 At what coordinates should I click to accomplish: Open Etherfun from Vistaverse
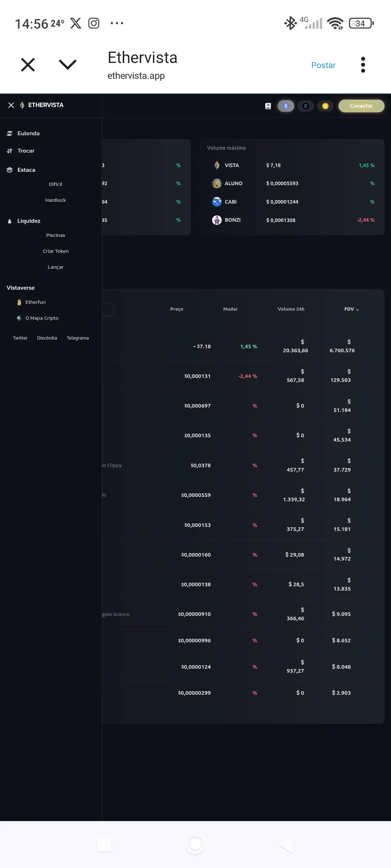[35, 302]
